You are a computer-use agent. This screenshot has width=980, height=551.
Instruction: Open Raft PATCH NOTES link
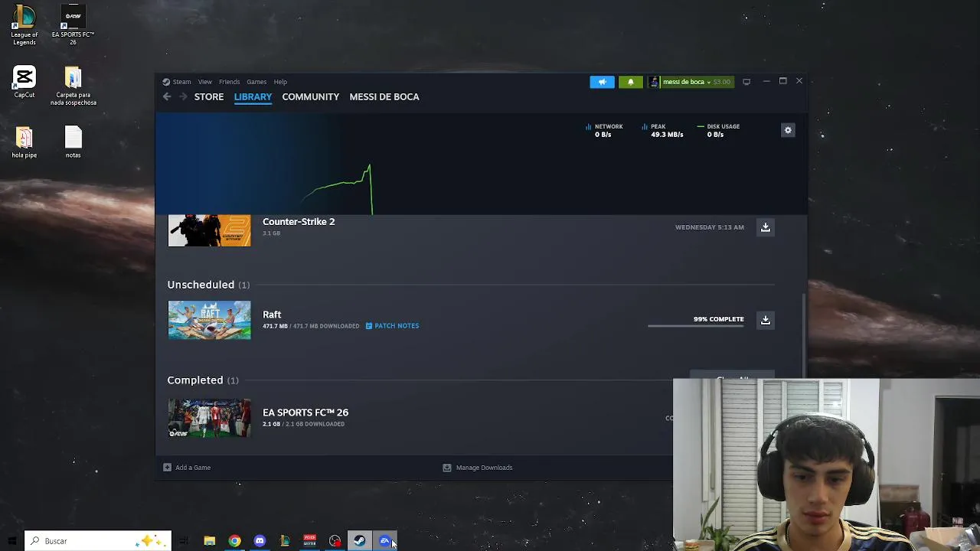pos(397,326)
